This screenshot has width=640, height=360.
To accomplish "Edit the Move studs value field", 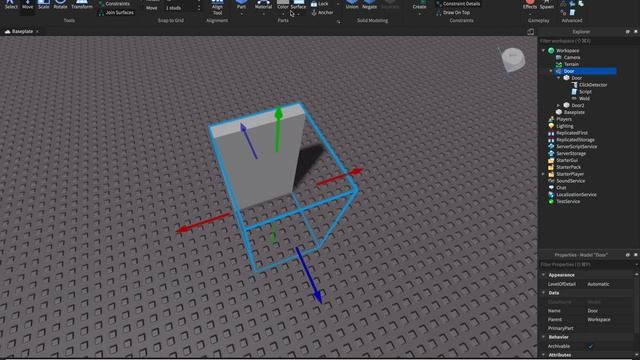I will pos(180,8).
